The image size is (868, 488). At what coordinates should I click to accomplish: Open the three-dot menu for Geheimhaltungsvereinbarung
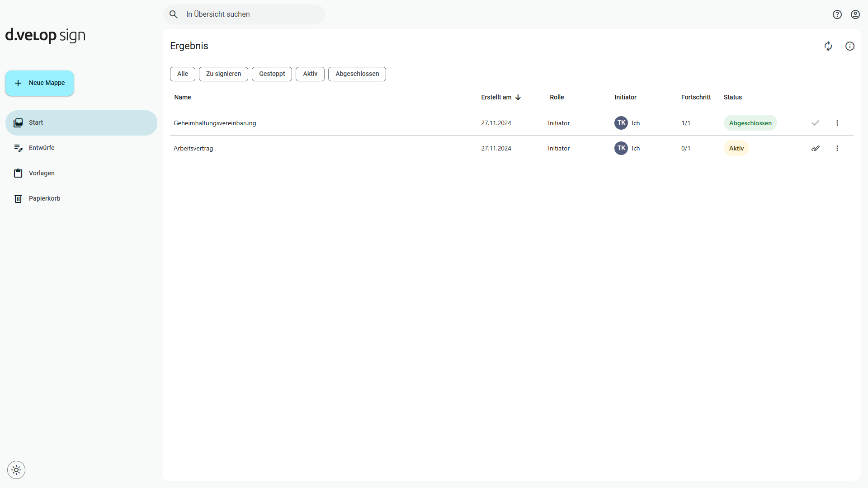pyautogui.click(x=837, y=122)
